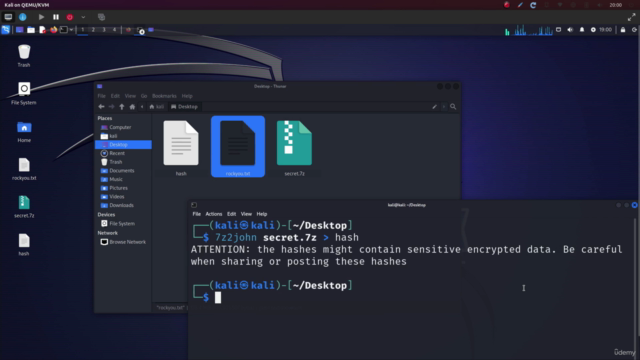This screenshot has height=360, width=640.
Task: Toggle the path edit pencil in Thunar
Action: [x=434, y=107]
